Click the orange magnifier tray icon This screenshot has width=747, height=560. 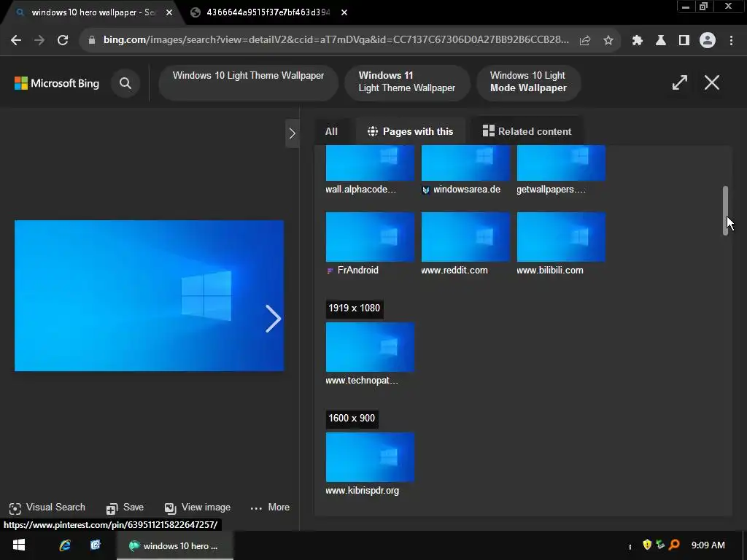(674, 545)
